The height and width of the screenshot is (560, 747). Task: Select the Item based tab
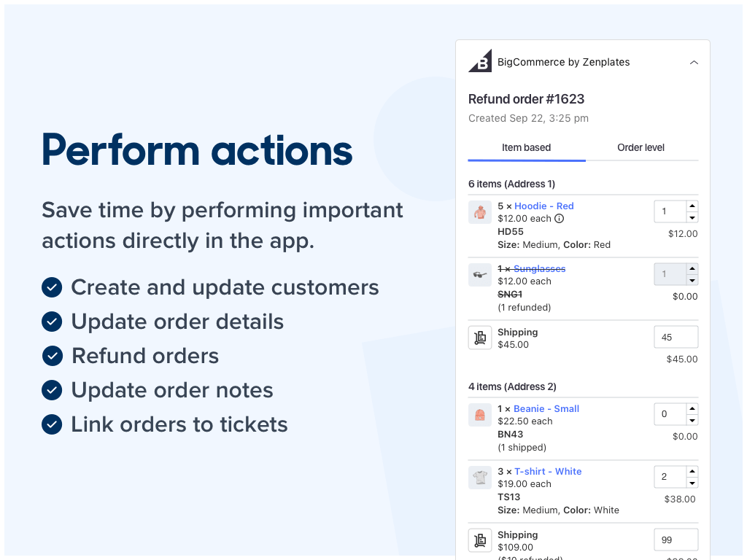point(526,147)
